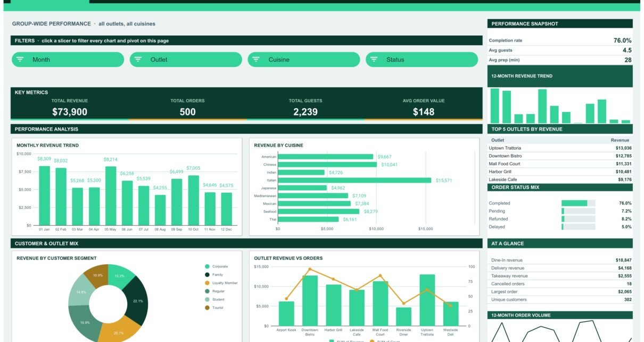Click the filter icon on the Status slicer
Image resolution: width=644 pixels, height=342 pixels.
tap(374, 60)
